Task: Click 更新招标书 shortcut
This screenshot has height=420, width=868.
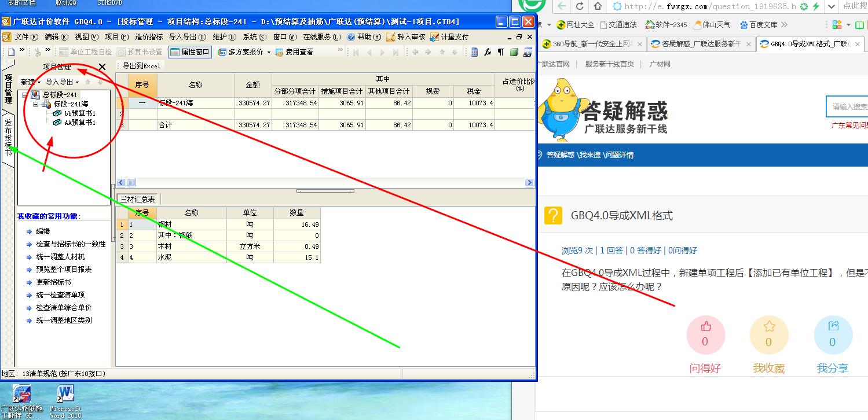Action: (53, 282)
